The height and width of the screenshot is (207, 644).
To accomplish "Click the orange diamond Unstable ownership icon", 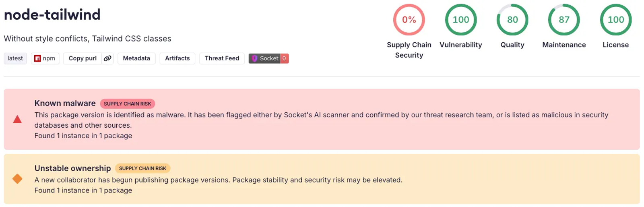I will [x=17, y=178].
